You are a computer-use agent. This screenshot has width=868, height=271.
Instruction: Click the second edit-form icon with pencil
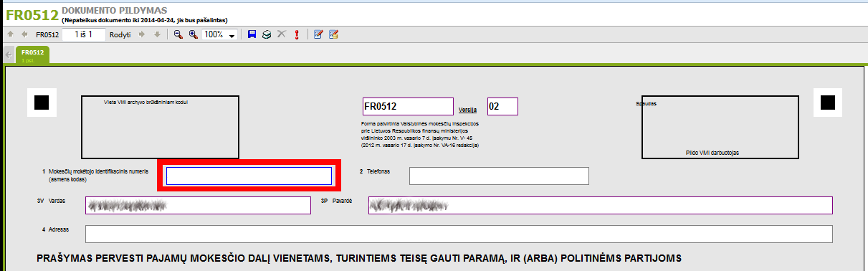click(x=333, y=34)
